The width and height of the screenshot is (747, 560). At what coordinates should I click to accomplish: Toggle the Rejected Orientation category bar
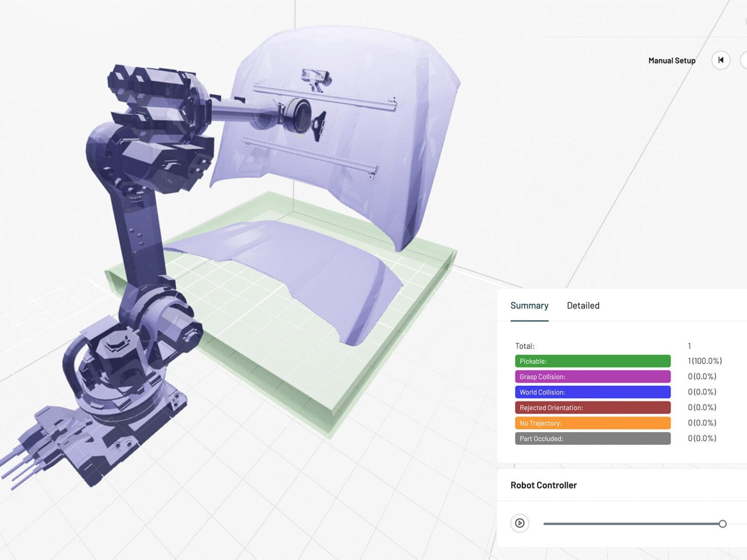coord(592,407)
